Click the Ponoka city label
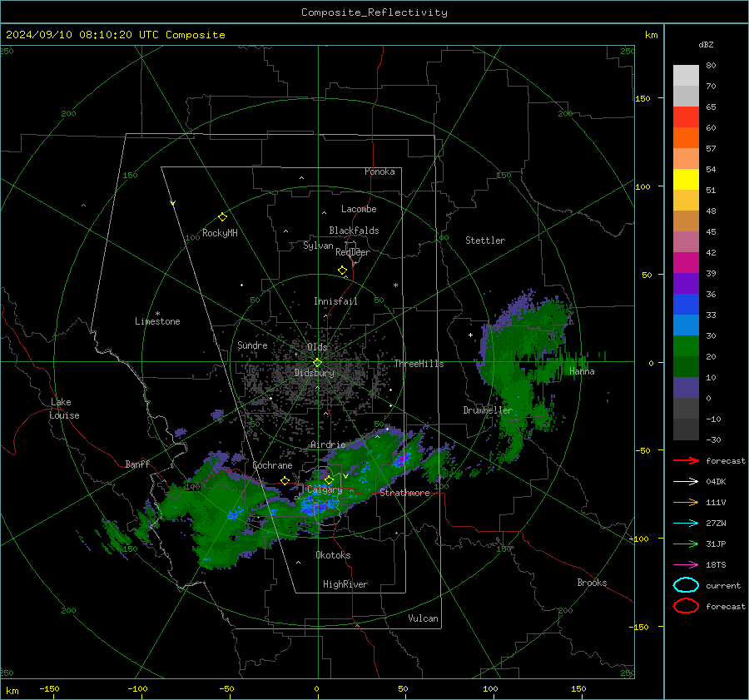Viewport: 749px width, 700px height. tap(379, 171)
